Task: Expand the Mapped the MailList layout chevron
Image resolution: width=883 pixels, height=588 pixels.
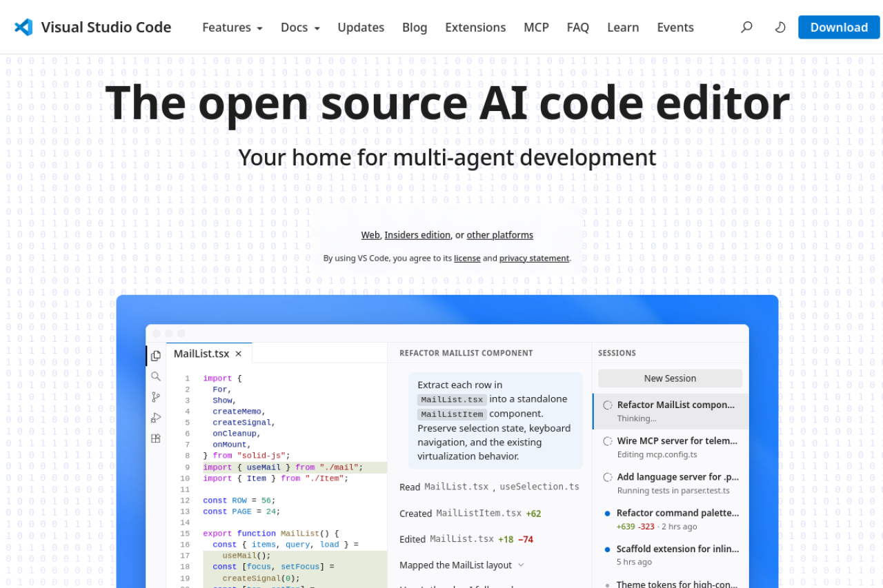Action: point(521,565)
